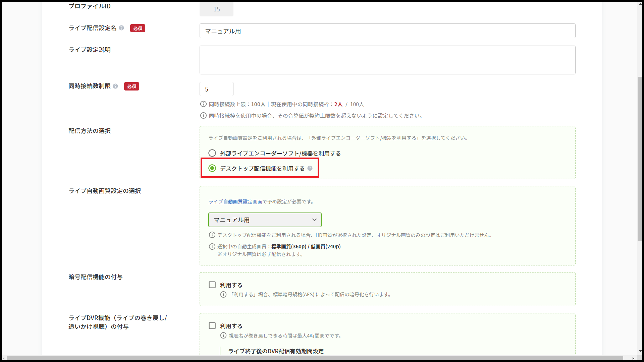Click help icon next to ライブ配信設定名
Image resolution: width=644 pixels, height=362 pixels.
tap(121, 28)
